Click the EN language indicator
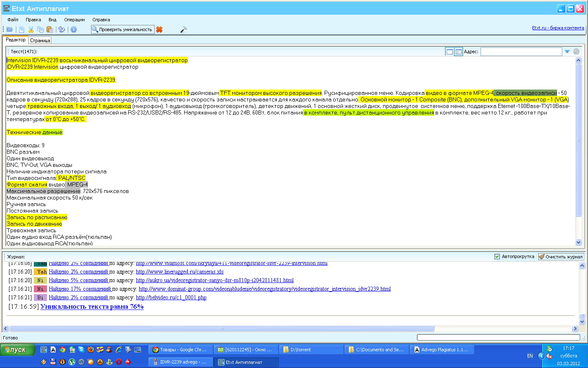The width and height of the screenshot is (588, 368). click(530, 356)
